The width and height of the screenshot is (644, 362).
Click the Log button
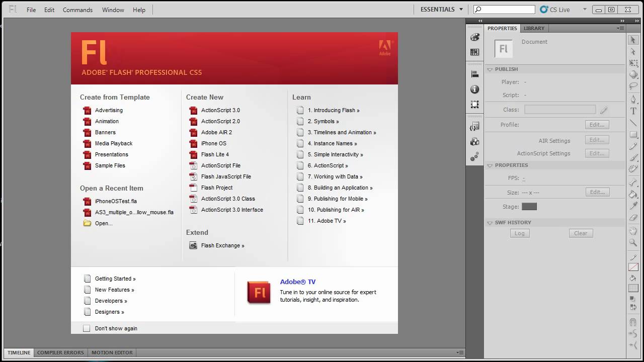(x=520, y=233)
